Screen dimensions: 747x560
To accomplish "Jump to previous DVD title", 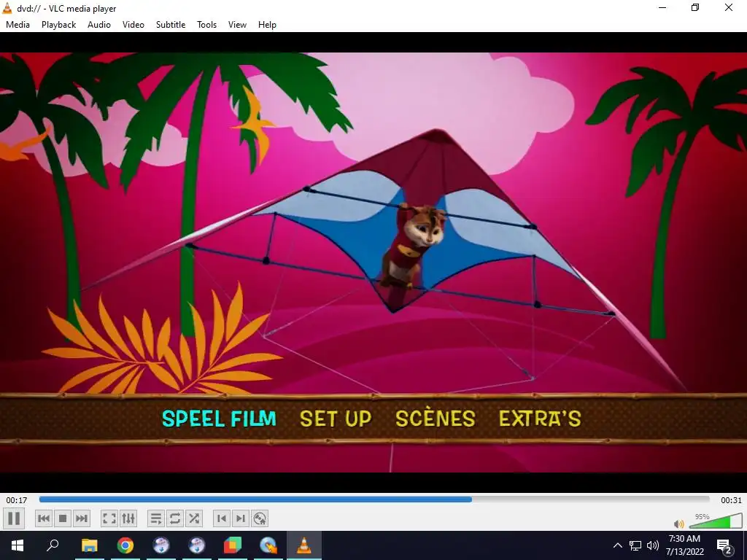I will pyautogui.click(x=222, y=518).
